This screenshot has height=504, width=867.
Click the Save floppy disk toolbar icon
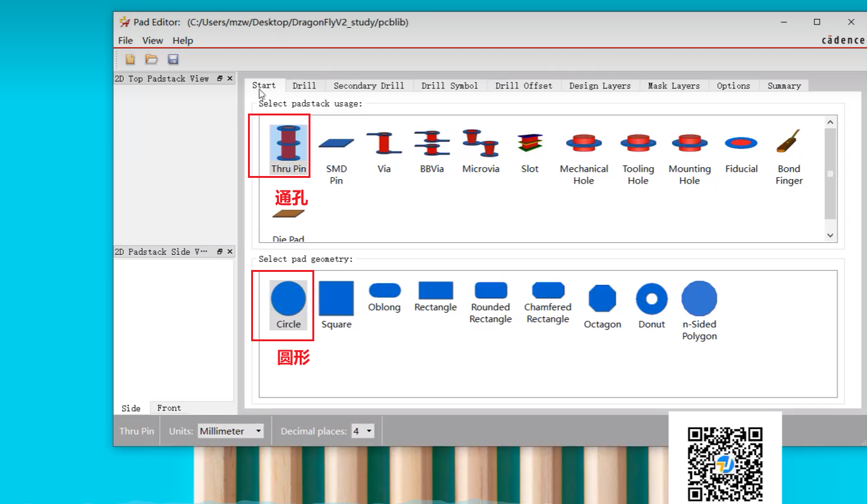pos(173,59)
